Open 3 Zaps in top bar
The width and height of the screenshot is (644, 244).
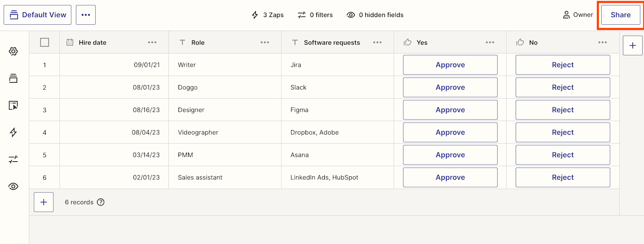267,15
